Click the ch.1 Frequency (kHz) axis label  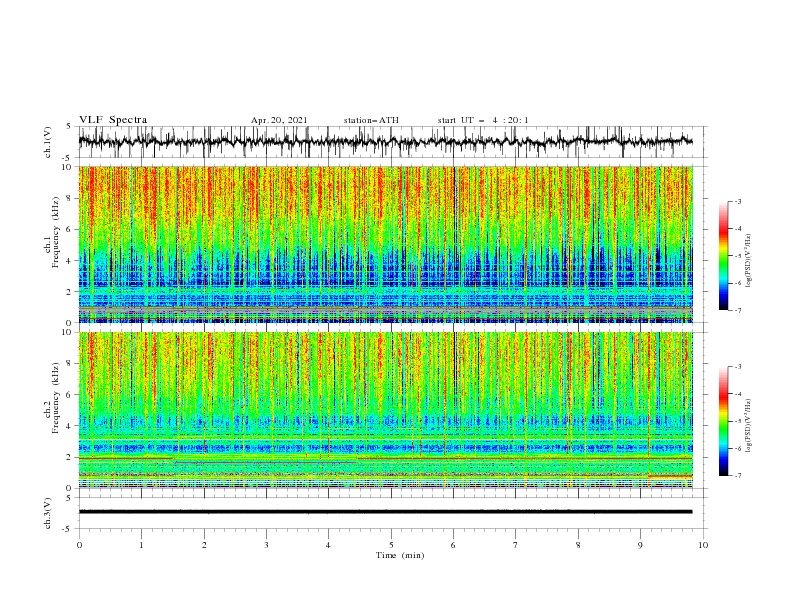pos(51,244)
